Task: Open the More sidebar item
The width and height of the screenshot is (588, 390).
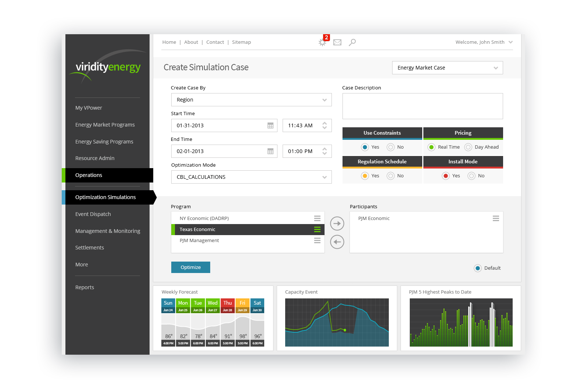Action: [x=82, y=265]
